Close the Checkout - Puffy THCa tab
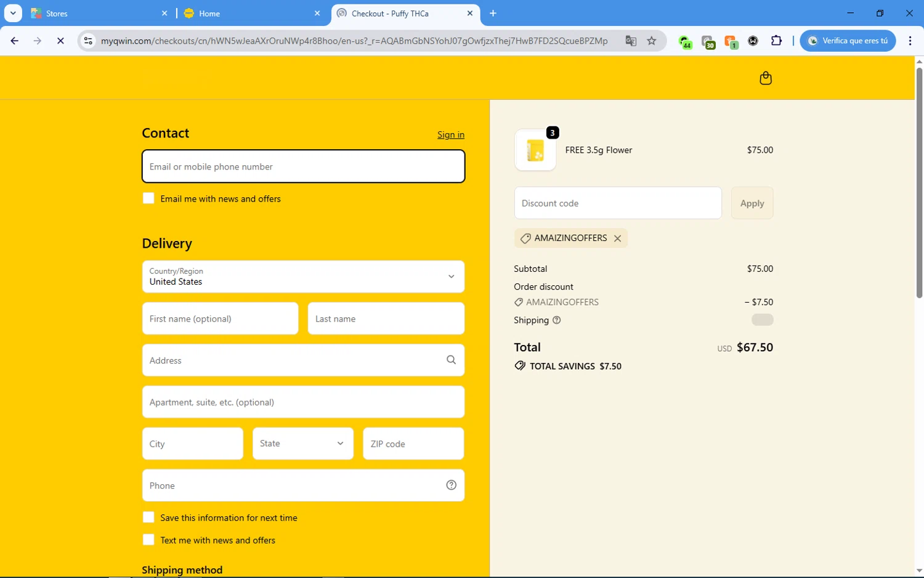Image resolution: width=924 pixels, height=578 pixels. [x=470, y=13]
